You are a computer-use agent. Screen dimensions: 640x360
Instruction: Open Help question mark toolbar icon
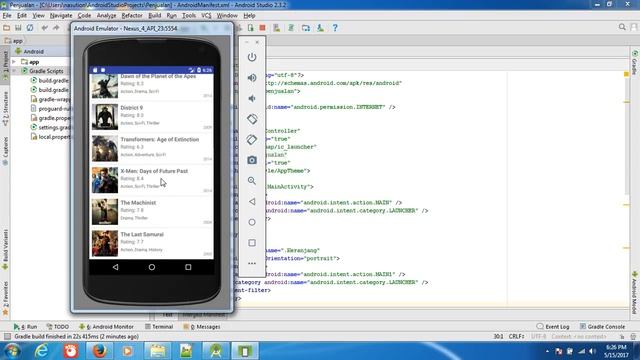335,28
